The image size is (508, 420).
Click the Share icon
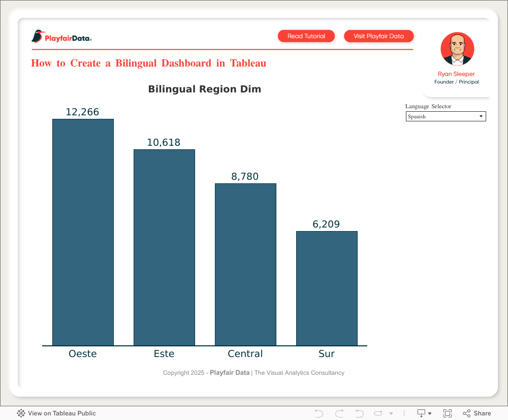pyautogui.click(x=477, y=413)
